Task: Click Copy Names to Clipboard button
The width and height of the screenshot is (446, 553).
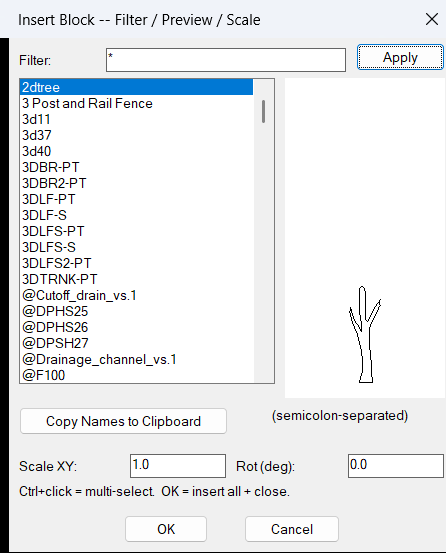Action: [x=123, y=421]
